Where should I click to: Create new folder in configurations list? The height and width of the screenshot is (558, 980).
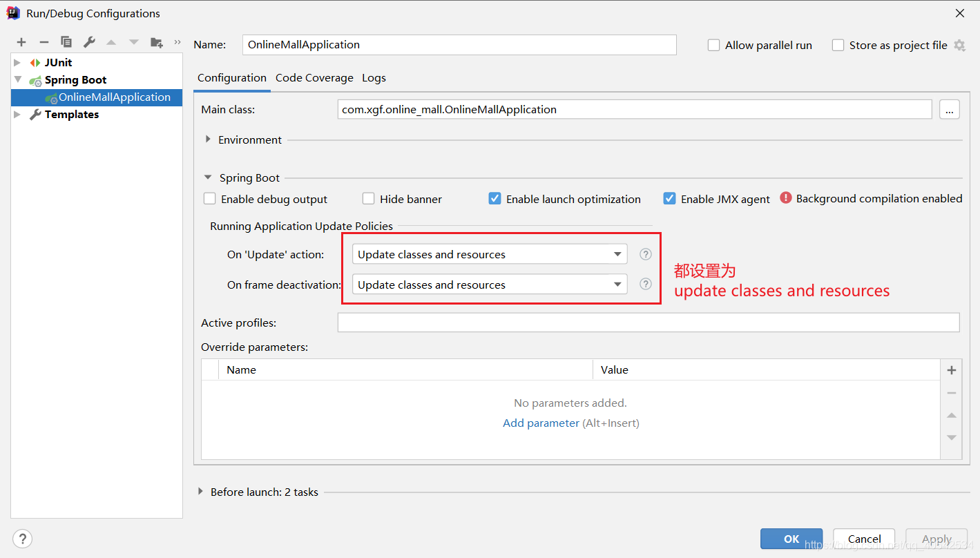[x=157, y=42]
